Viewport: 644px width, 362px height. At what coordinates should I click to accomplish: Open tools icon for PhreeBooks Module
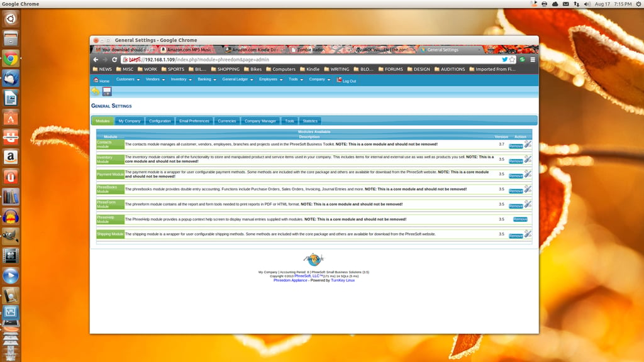click(x=528, y=189)
